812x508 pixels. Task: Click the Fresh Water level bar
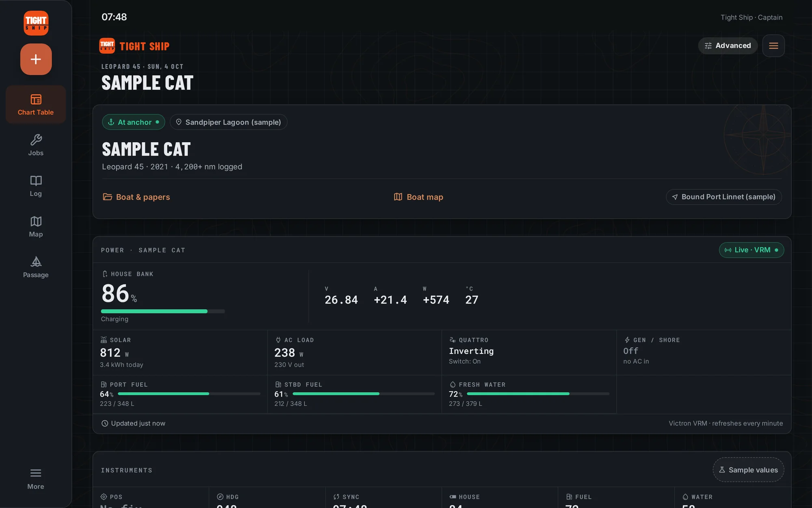pos(538,394)
